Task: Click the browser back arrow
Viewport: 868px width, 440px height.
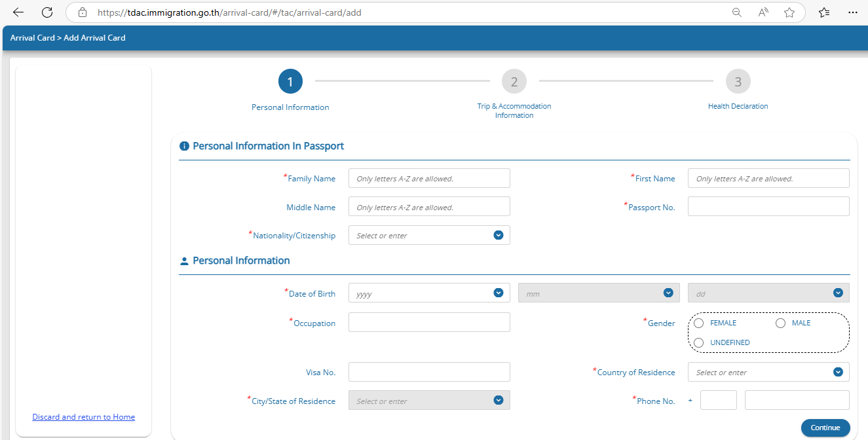Action: point(18,12)
